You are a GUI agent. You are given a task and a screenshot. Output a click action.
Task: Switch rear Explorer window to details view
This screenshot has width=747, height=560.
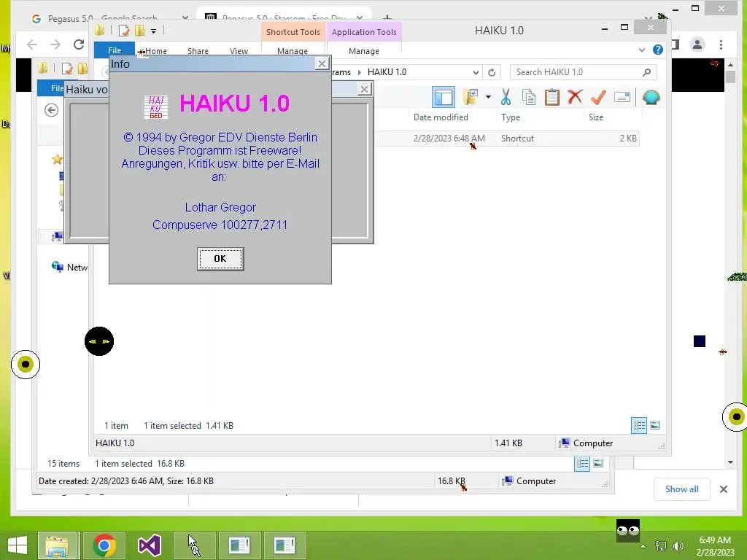pyautogui.click(x=582, y=463)
